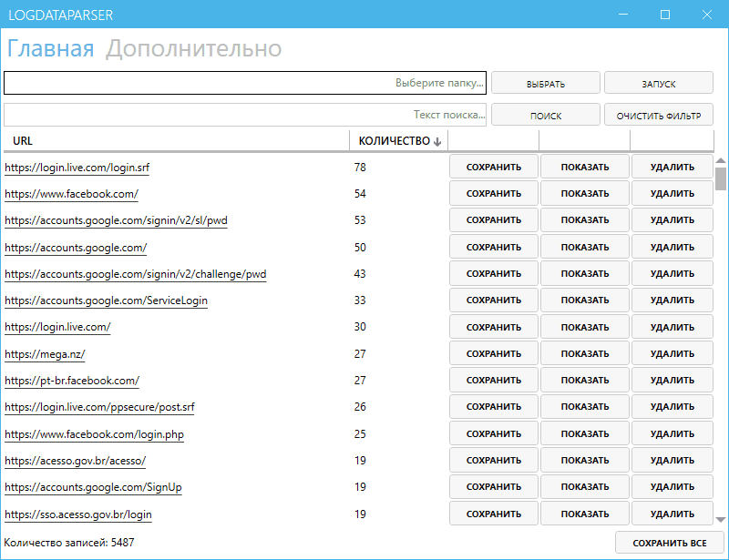The width and height of the screenshot is (729, 560).
Task: Click ПОКАЗАТЬ for the mega.nz row
Action: [x=585, y=353]
